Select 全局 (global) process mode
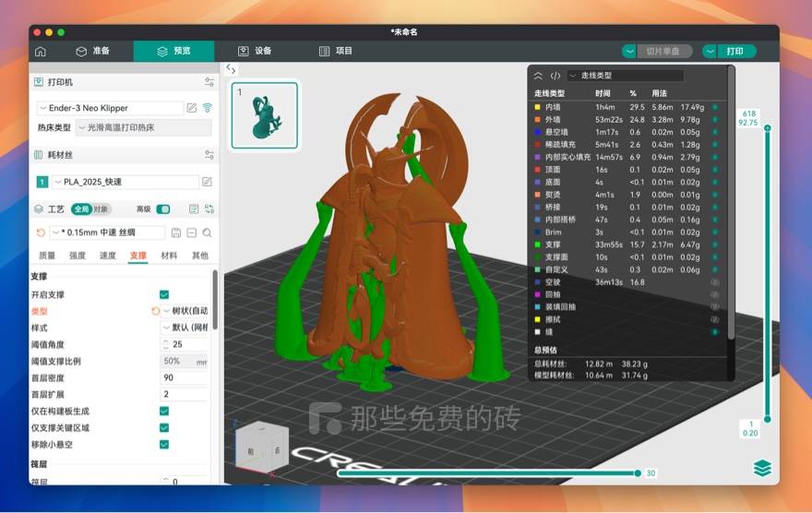The width and height of the screenshot is (812, 513). (81, 209)
